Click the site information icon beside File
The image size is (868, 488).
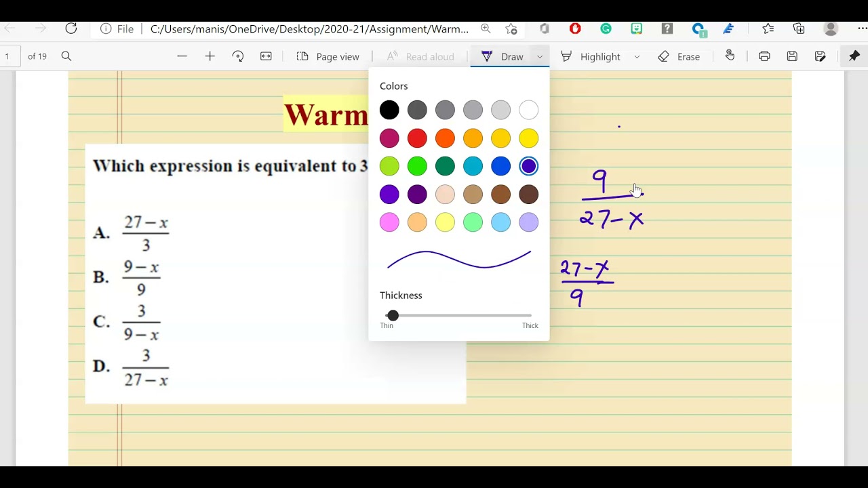click(106, 28)
